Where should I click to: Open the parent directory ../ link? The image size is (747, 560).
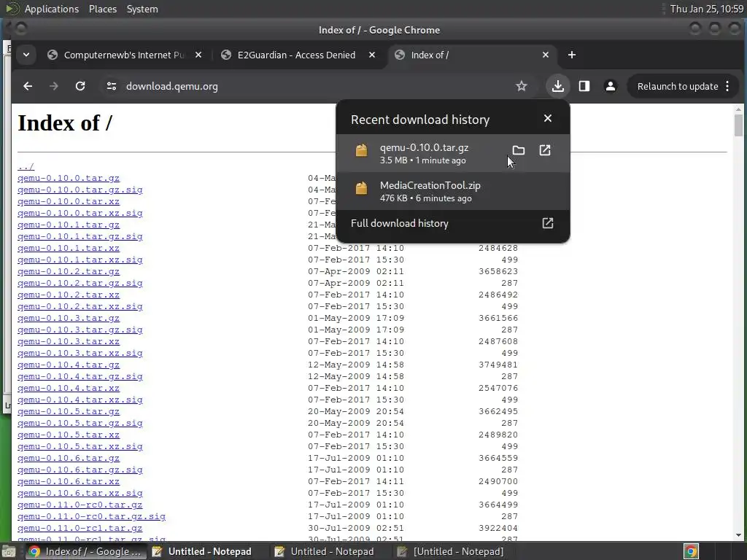26,167
